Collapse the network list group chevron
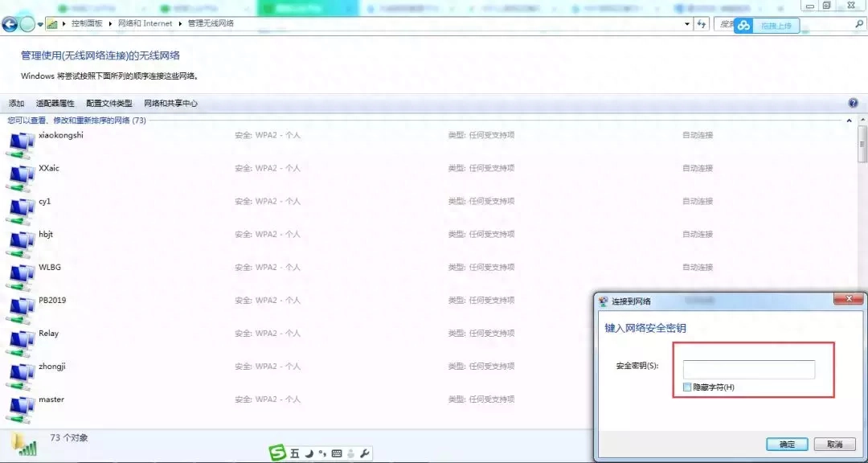 pyautogui.click(x=849, y=121)
